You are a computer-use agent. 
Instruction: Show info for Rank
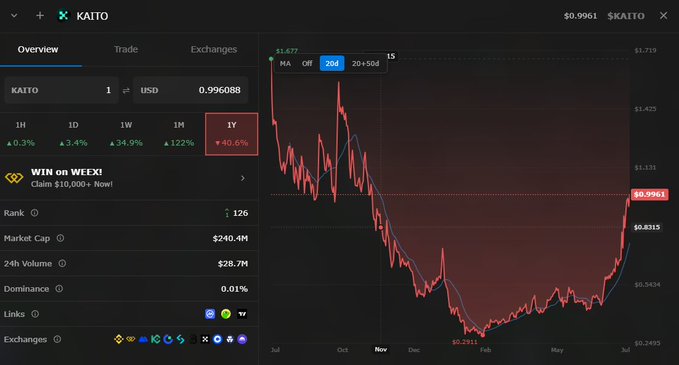(34, 213)
